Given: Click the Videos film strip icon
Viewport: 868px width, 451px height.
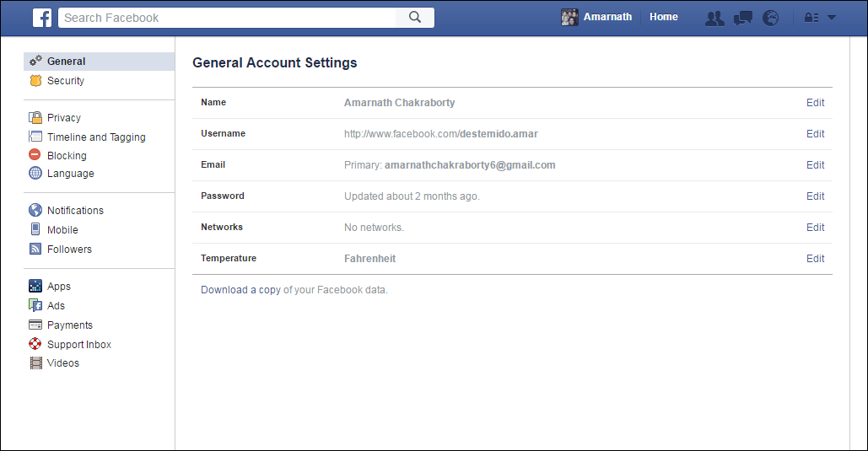Looking at the screenshot, I should (x=35, y=363).
